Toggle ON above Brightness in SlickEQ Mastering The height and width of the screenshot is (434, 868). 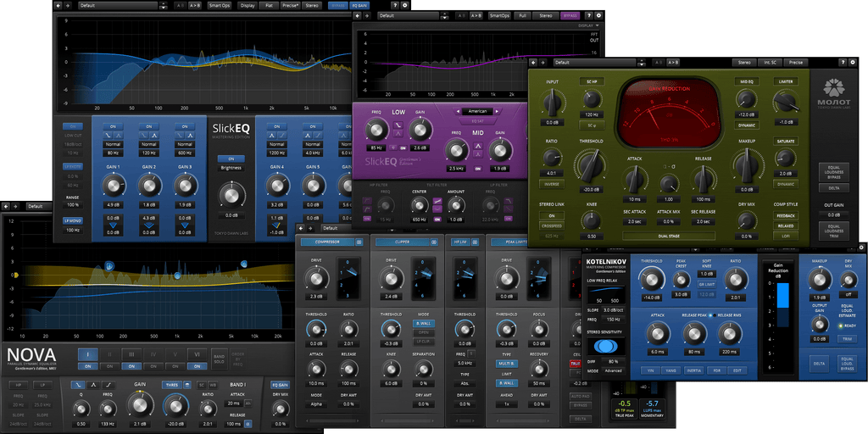coord(232,159)
